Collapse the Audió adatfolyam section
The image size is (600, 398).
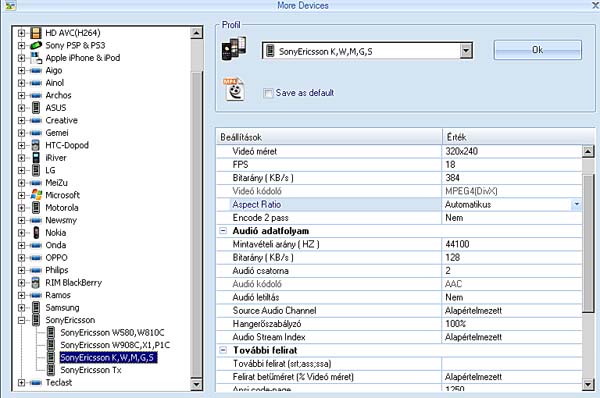(223, 231)
